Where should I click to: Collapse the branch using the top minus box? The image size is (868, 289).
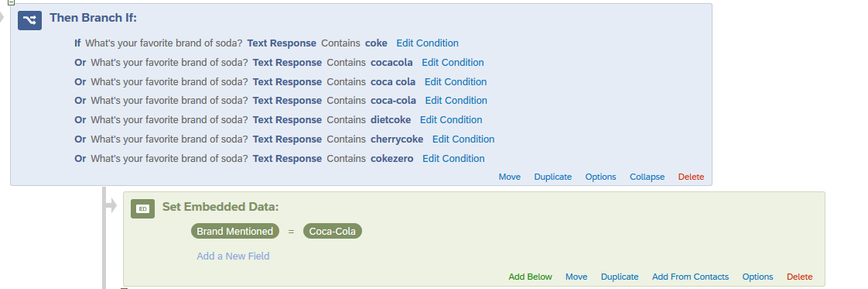click(x=11, y=2)
